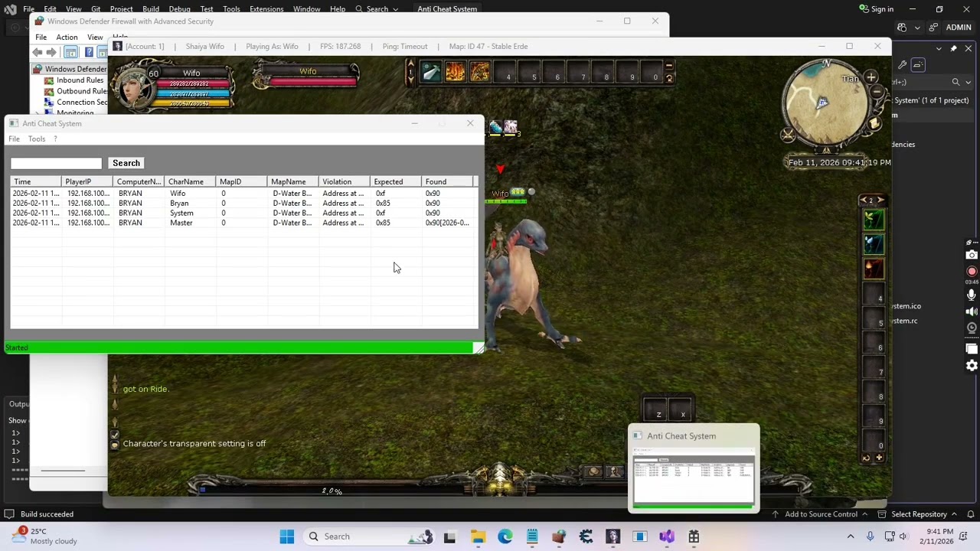
Task: Open File menu in Anti Cheat System
Action: point(14,139)
